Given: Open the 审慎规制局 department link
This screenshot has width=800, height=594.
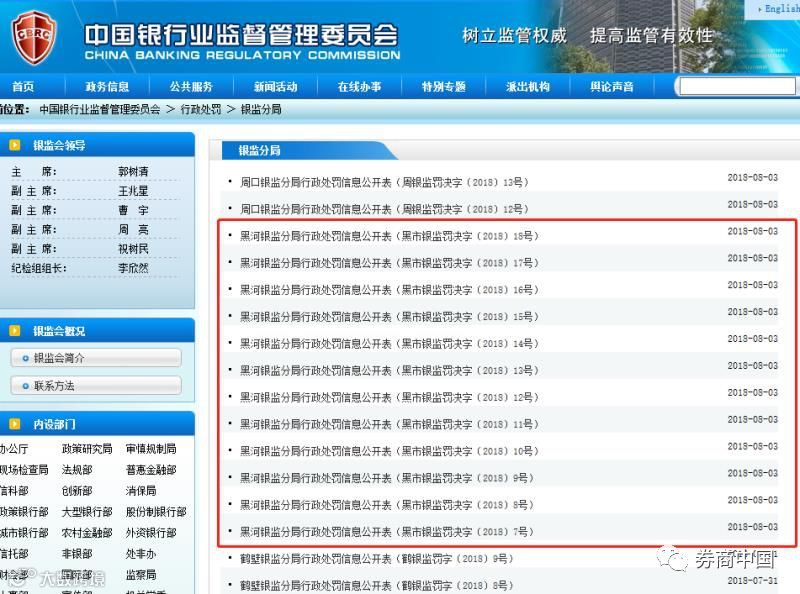Looking at the screenshot, I should [151, 449].
